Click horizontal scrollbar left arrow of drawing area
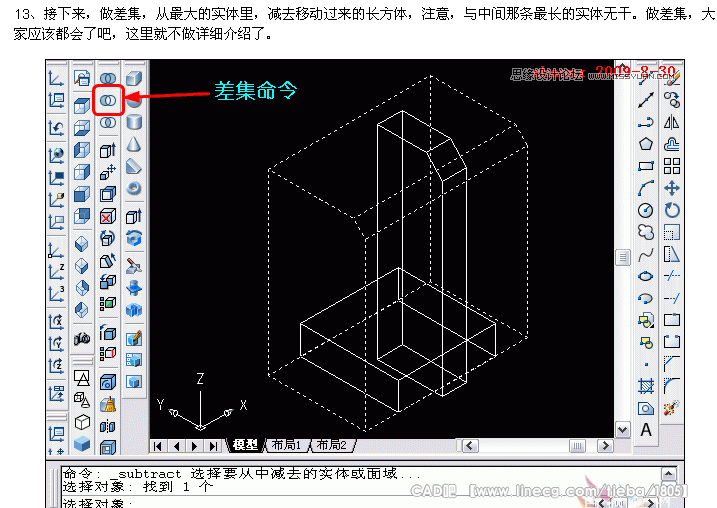The width and height of the screenshot is (717, 508). pyautogui.click(x=470, y=445)
